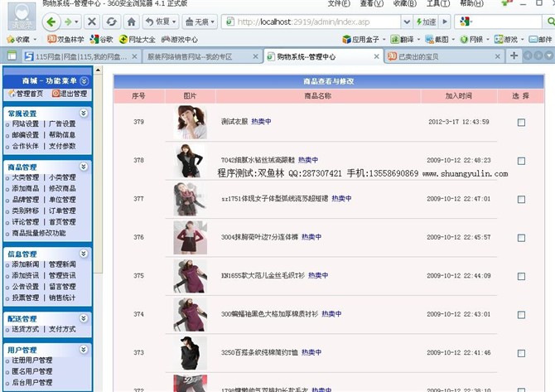Screen dimensions: 555x392
Task: Click the product thumbnail for item 379
Action: click(191, 122)
